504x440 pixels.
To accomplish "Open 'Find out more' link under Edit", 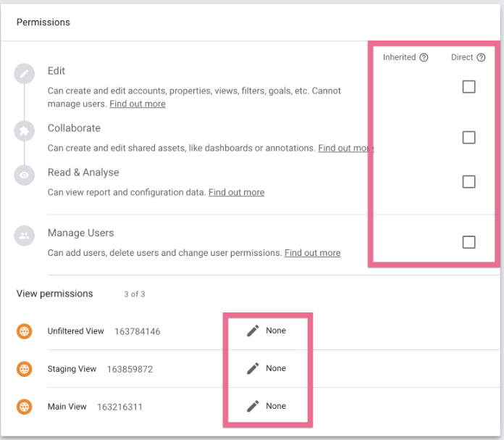I will pyautogui.click(x=138, y=104).
